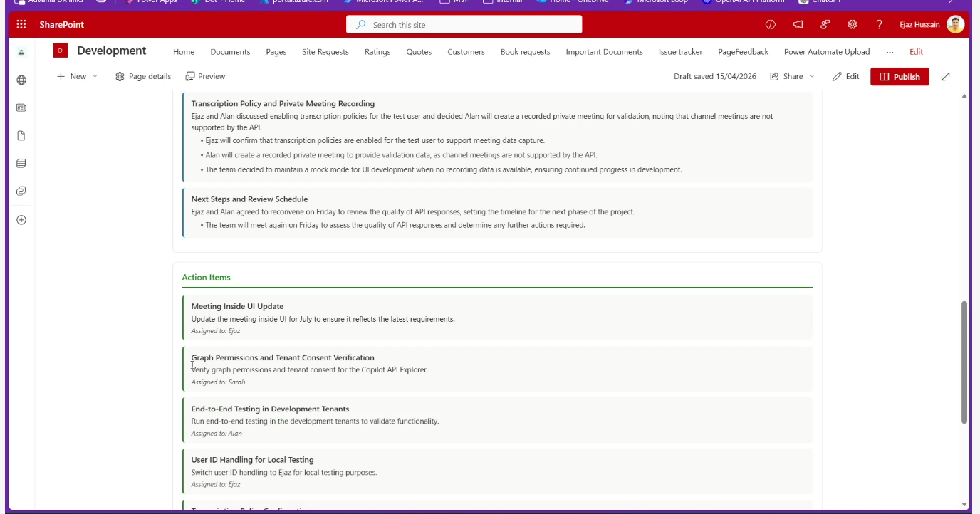Screen dimensions: 980x514
Task: Click the Action Items section heading
Action: [x=206, y=278]
